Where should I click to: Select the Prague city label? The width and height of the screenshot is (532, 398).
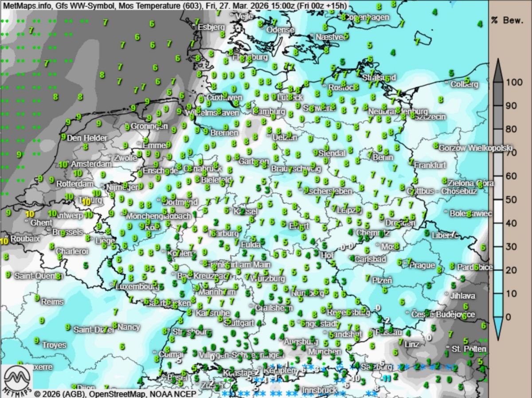(x=422, y=265)
